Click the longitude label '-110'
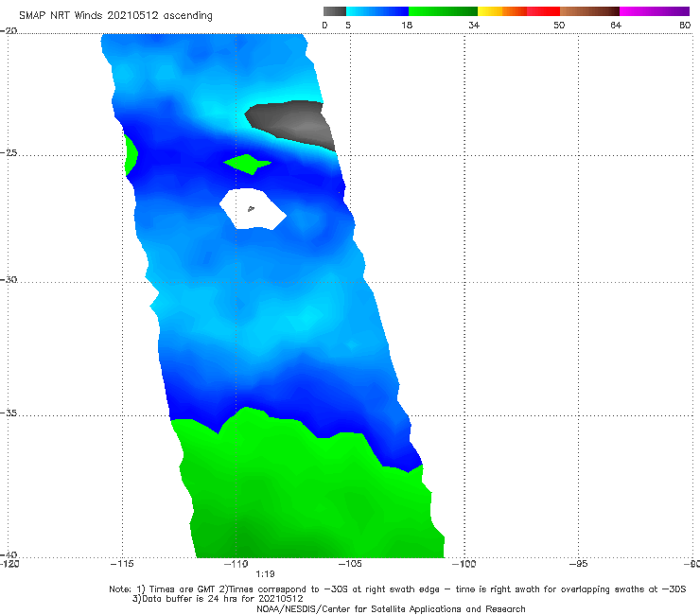 tap(236, 564)
